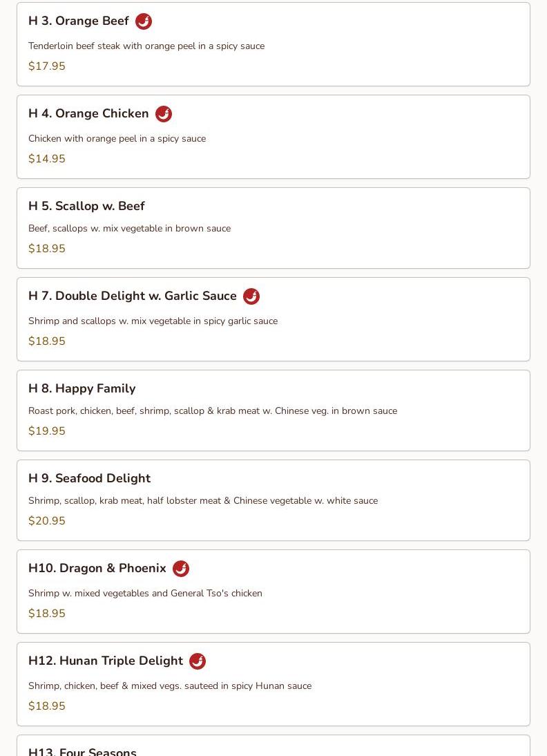Screen dimensions: 547x756
Task: Open H10. Dragon & Phoenix item
Action: [x=97, y=569]
